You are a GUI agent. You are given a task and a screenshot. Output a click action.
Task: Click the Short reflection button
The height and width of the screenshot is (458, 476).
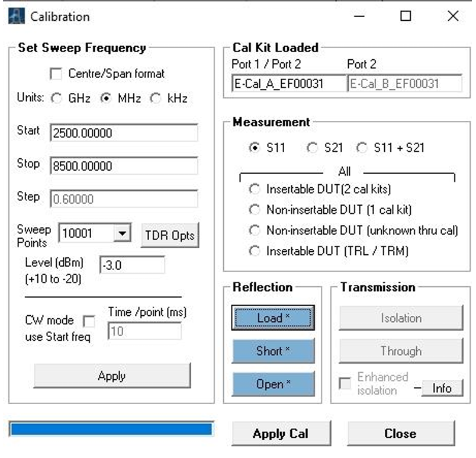pos(273,351)
